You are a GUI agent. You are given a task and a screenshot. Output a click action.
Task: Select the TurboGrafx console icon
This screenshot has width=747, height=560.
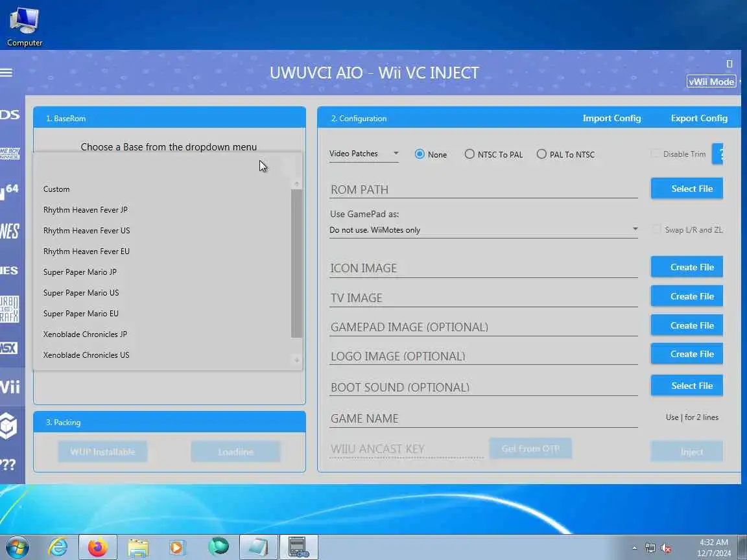point(10,309)
